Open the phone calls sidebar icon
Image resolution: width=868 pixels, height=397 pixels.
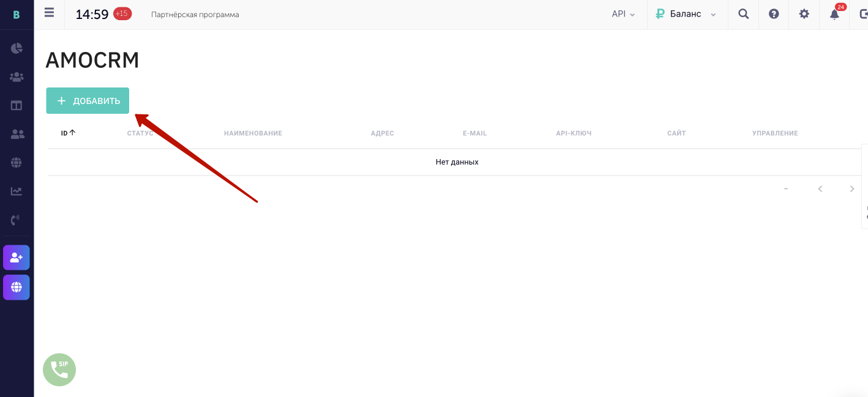(16, 220)
